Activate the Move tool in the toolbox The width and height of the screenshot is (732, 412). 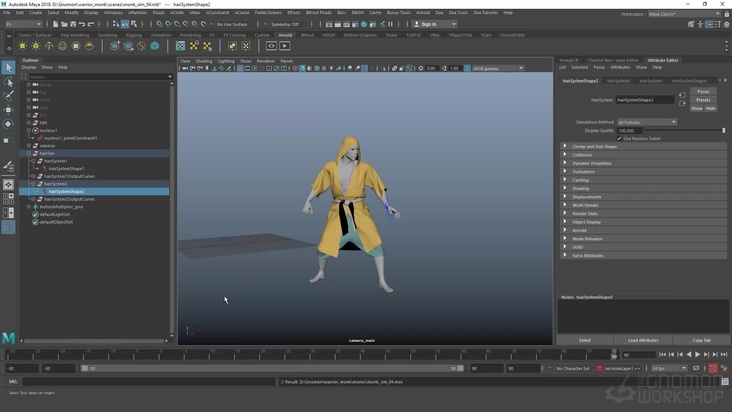click(8, 110)
